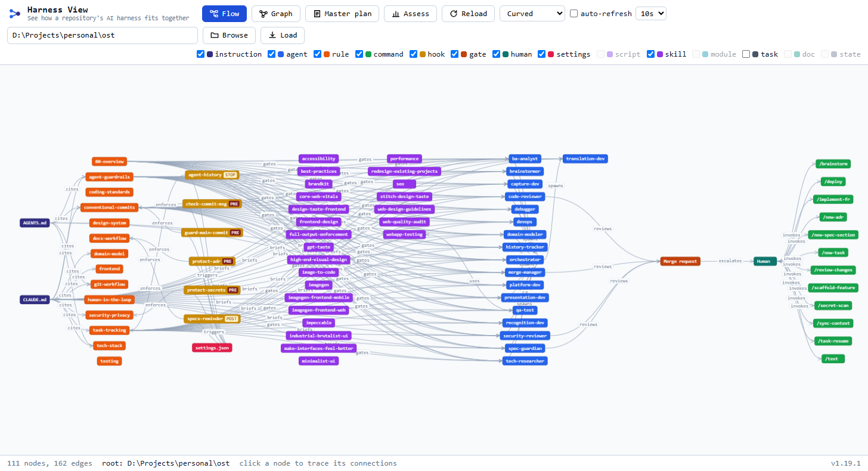Uncheck the agent filter checkbox
This screenshot has width=868, height=471.
[272, 54]
